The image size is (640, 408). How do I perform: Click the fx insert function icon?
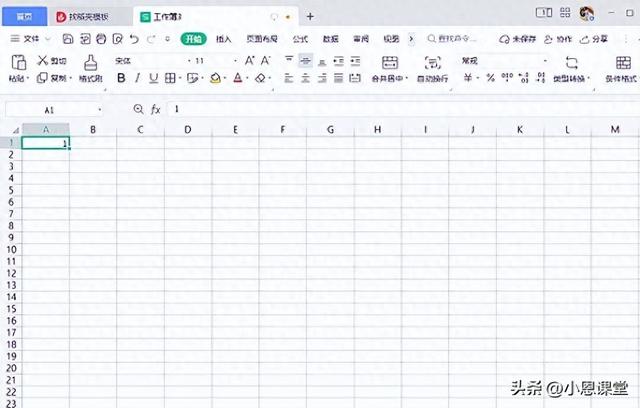pyautogui.click(x=156, y=109)
